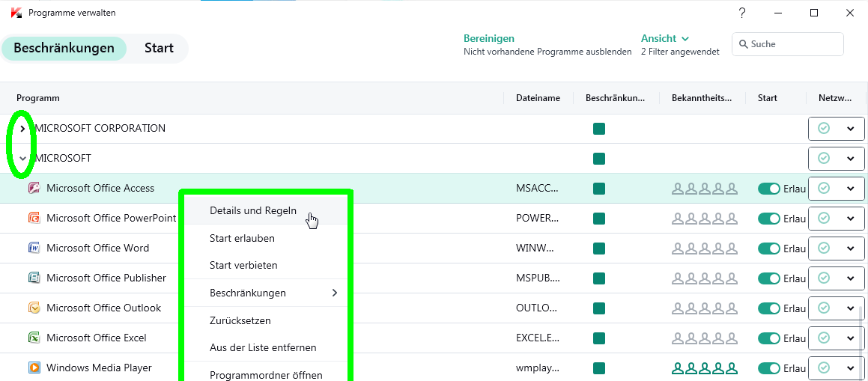Click the Microsoft Office Publisher icon
868x381 pixels.
[34, 278]
